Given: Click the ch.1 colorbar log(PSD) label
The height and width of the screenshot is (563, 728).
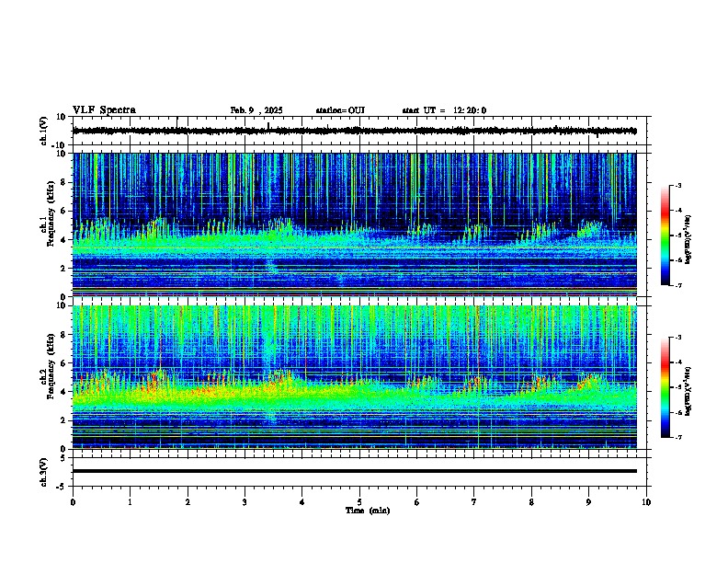Looking at the screenshot, I should (x=688, y=240).
